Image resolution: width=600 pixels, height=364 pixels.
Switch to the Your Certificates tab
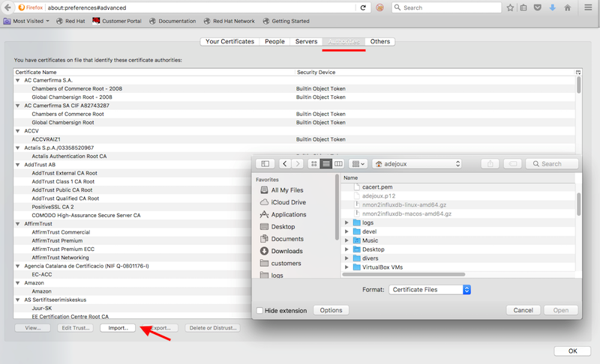click(229, 41)
